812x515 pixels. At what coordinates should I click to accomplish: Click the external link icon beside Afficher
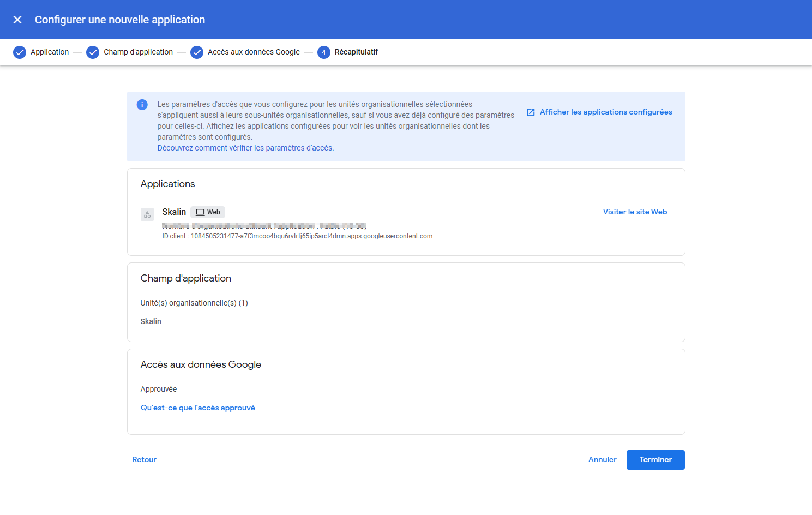click(531, 112)
